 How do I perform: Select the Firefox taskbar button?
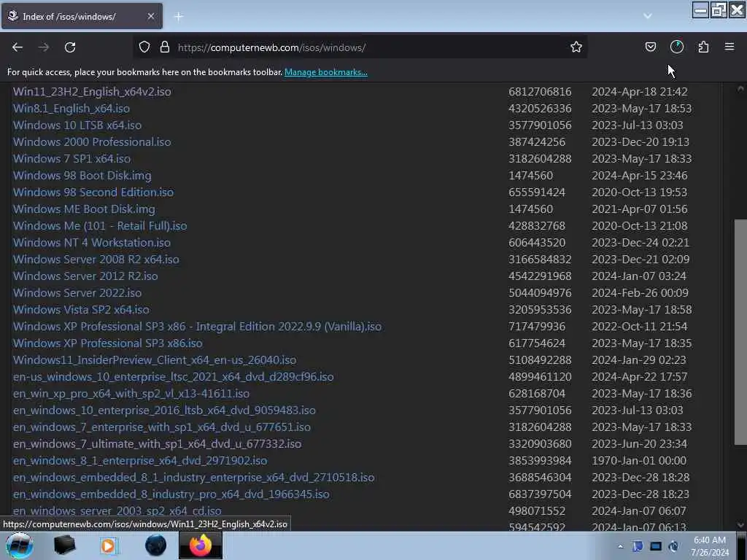pos(200,545)
